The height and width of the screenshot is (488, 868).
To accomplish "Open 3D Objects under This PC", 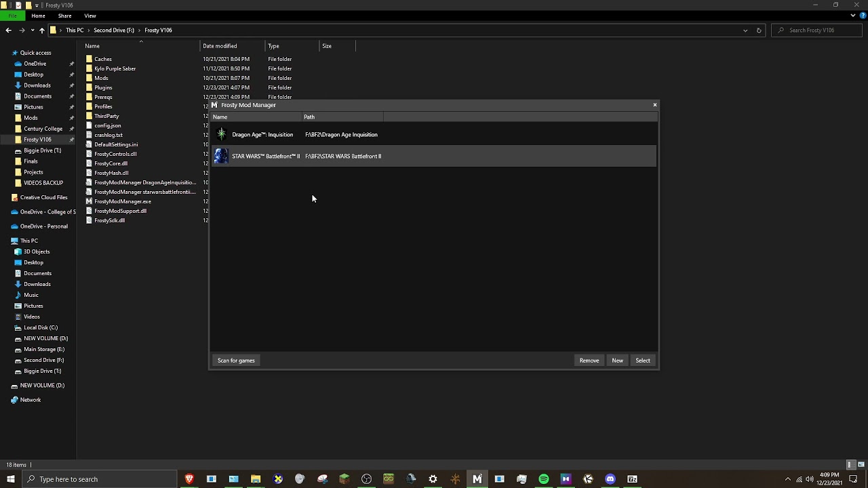I will (x=37, y=251).
